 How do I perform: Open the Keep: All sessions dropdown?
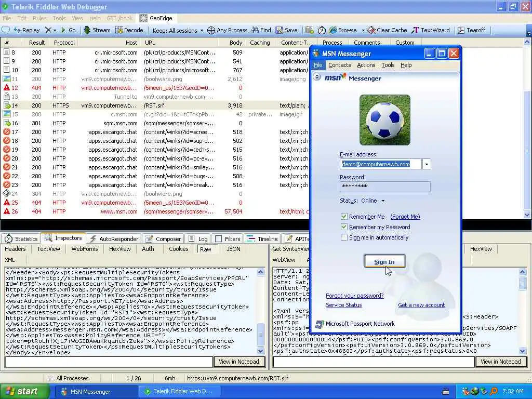pos(178,31)
